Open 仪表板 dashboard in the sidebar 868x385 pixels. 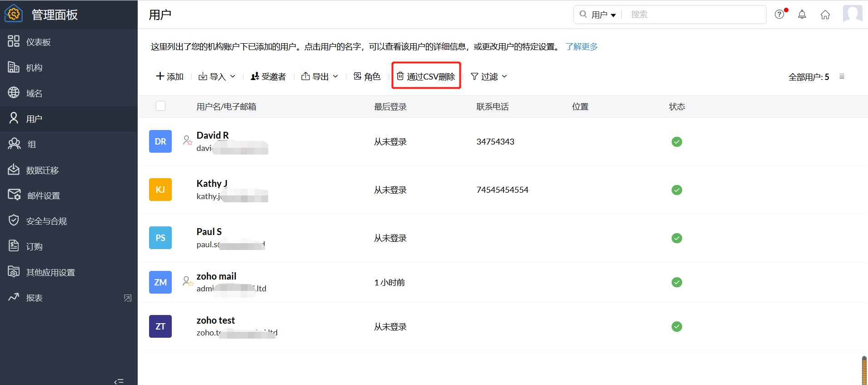click(38, 42)
